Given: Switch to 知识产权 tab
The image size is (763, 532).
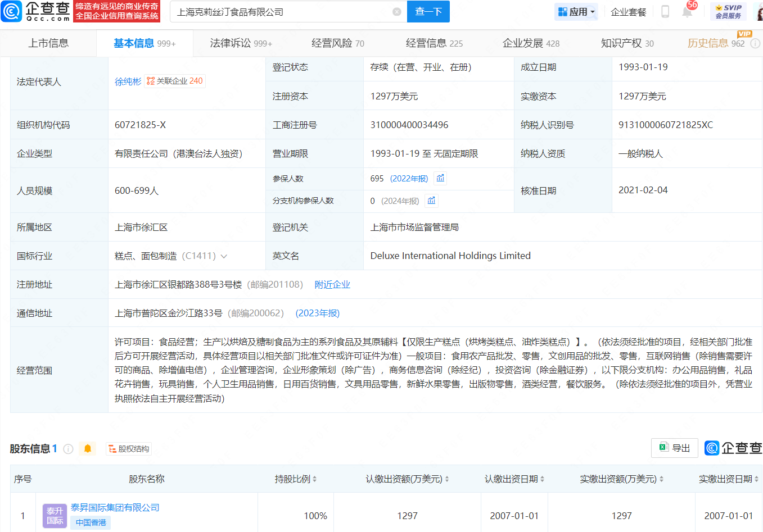Looking at the screenshot, I should pos(627,43).
